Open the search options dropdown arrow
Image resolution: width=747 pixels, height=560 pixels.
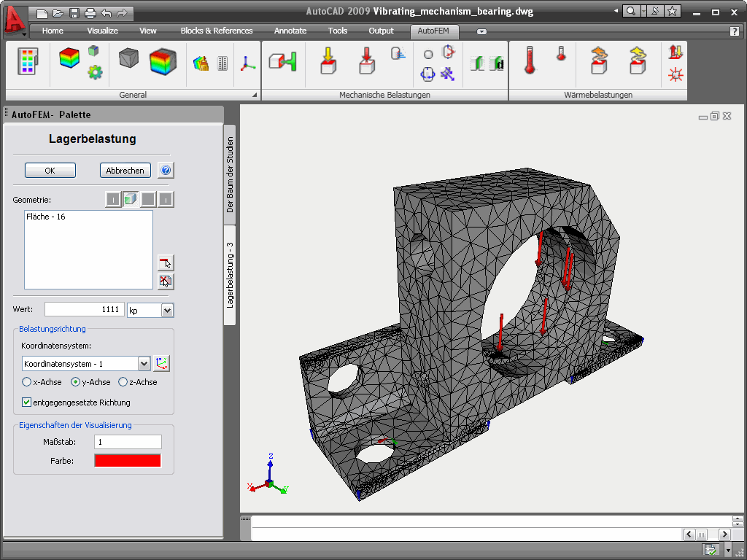[643, 12]
